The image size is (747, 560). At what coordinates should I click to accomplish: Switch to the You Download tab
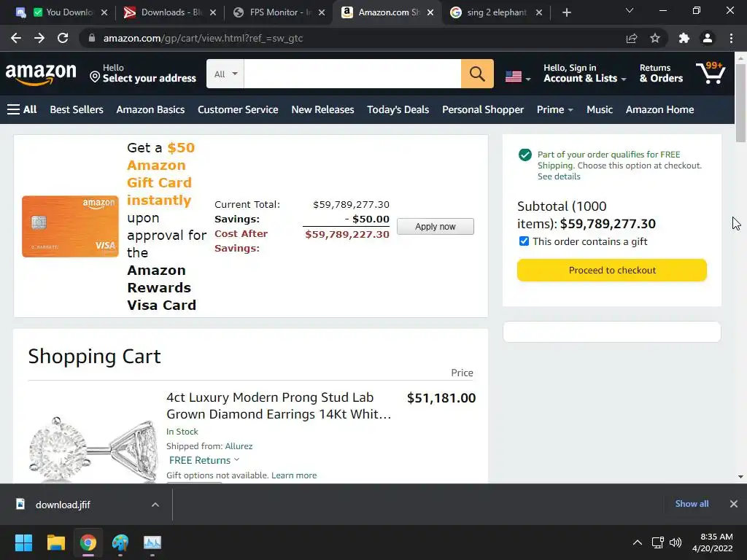point(63,12)
